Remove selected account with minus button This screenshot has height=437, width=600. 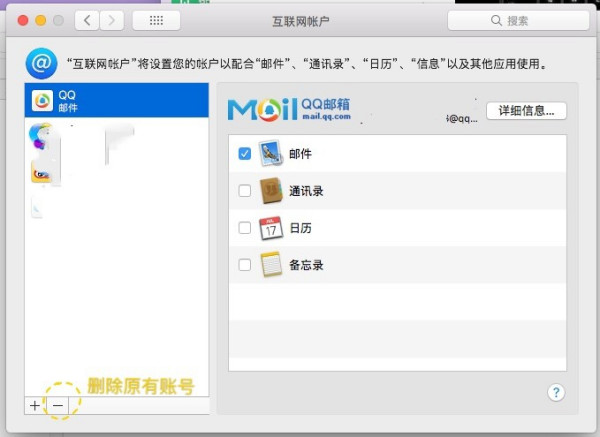(x=58, y=405)
